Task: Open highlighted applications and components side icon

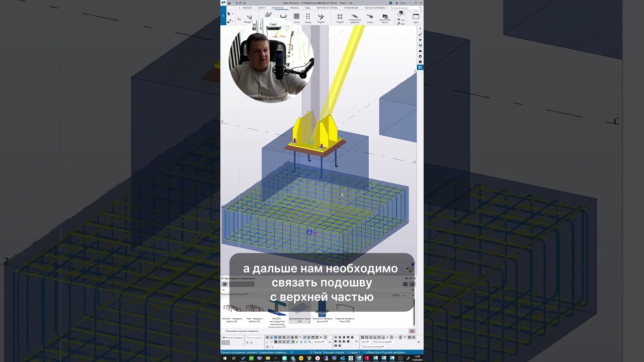Action: click(420, 67)
